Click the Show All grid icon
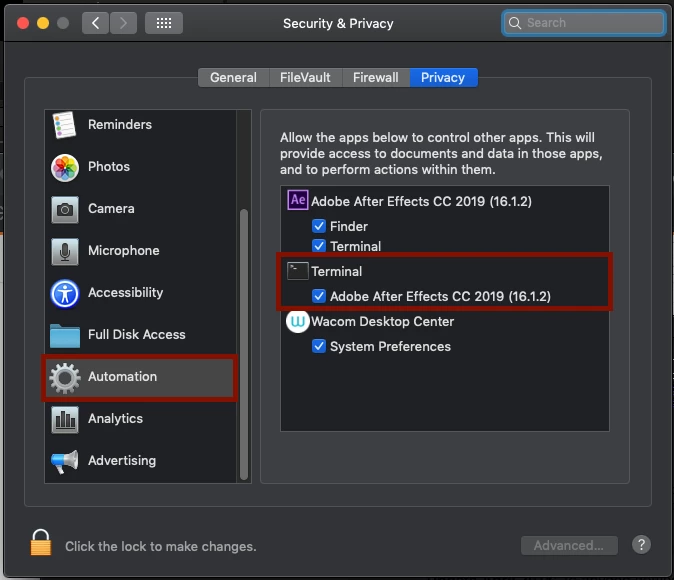The width and height of the screenshot is (674, 580). (x=164, y=23)
